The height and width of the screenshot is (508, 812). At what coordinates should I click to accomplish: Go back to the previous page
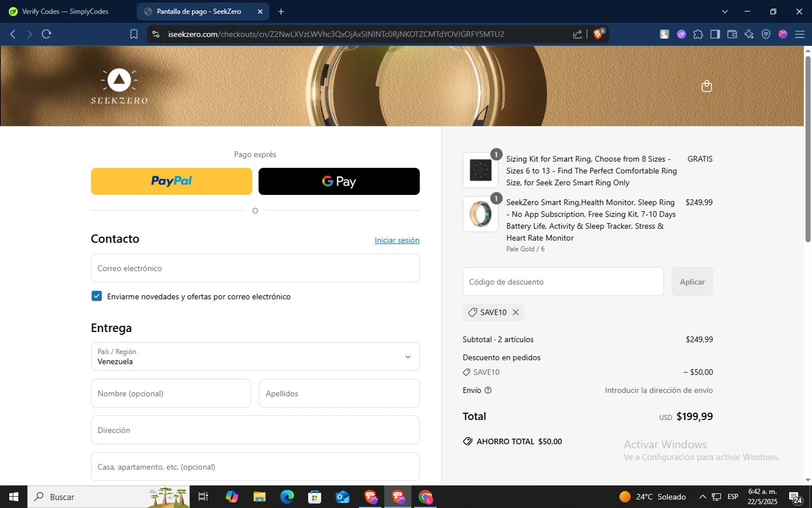point(13,34)
